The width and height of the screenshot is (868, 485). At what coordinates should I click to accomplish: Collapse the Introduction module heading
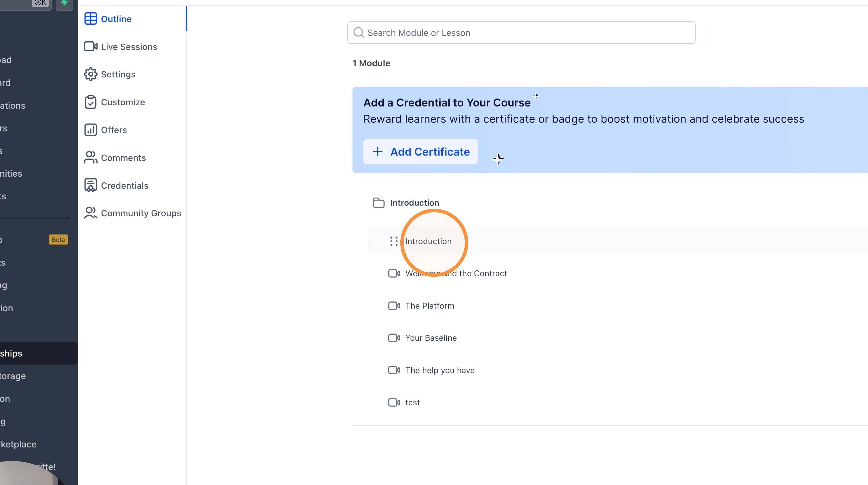click(414, 203)
